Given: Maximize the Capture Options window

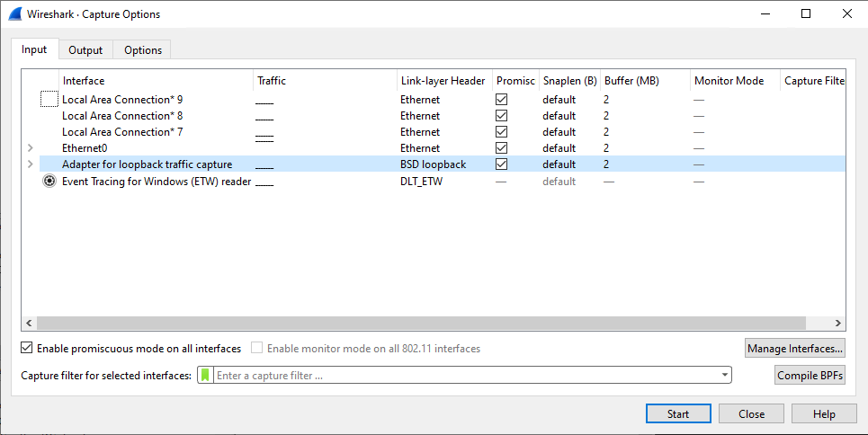Looking at the screenshot, I should pos(806,13).
